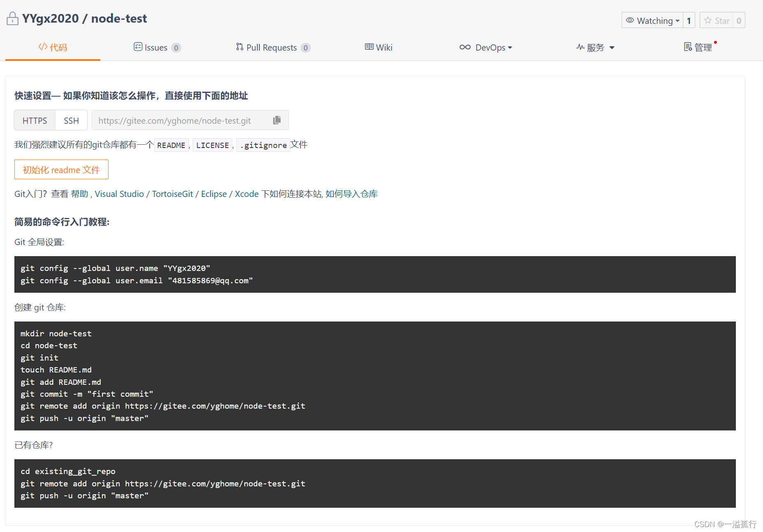This screenshot has height=532, width=763.
Task: Click the private repository lock icon
Action: [12, 19]
